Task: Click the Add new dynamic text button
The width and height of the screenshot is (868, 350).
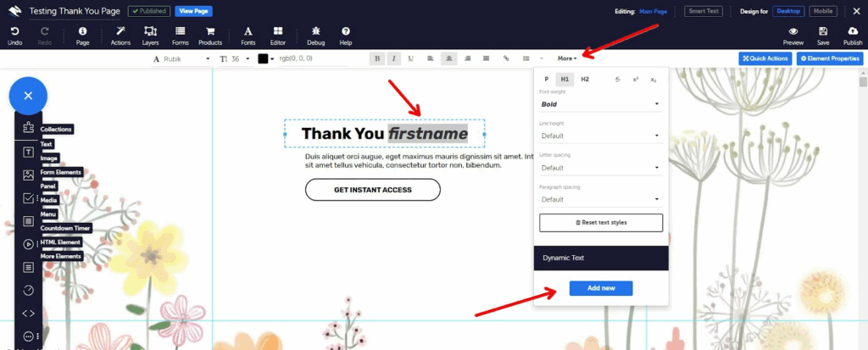Action: click(x=601, y=288)
